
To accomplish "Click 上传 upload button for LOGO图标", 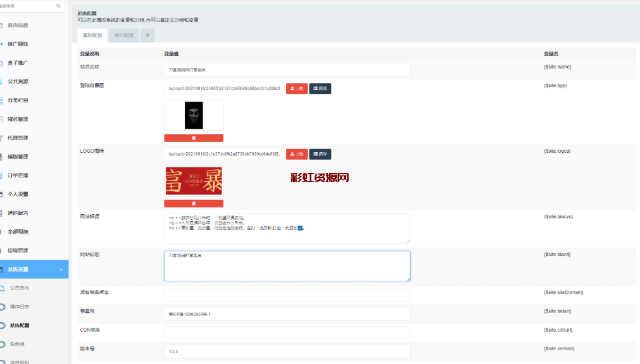I will (297, 154).
